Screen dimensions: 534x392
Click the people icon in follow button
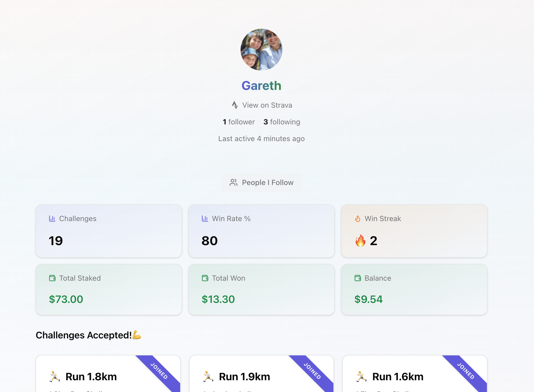pos(233,182)
